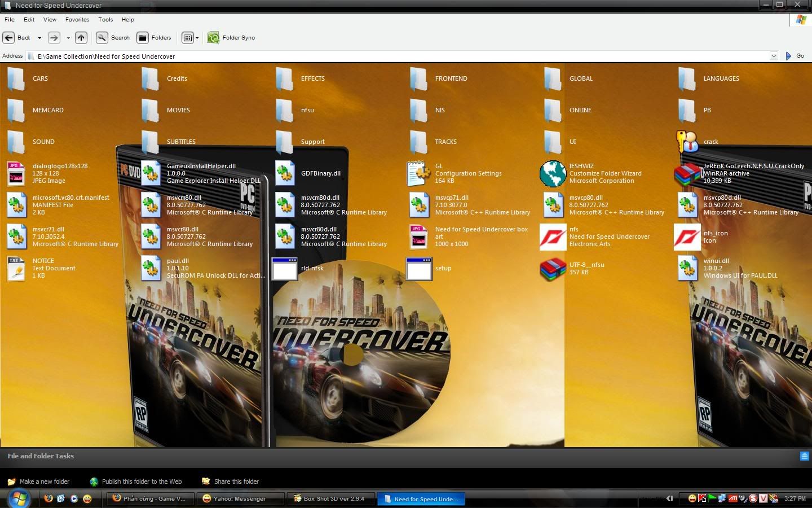The height and width of the screenshot is (508, 812).
Task: Select the setup application file
Action: coord(429,268)
